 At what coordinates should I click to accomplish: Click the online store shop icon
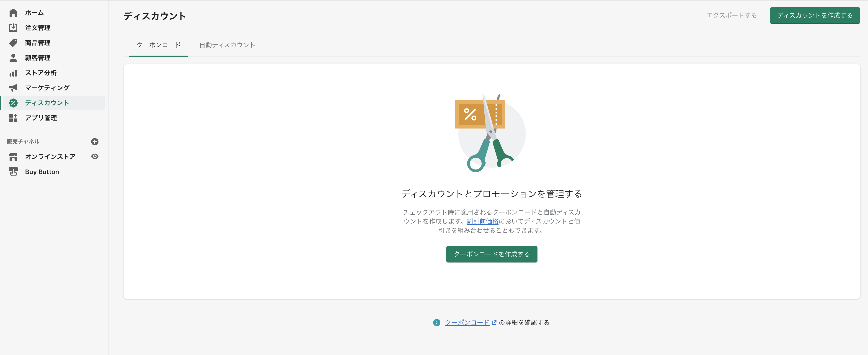click(13, 157)
